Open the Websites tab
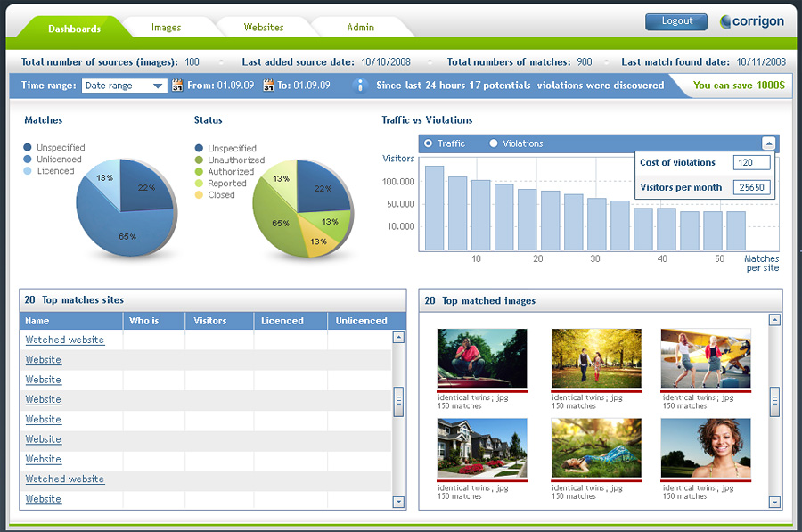Image resolution: width=802 pixels, height=532 pixels. pos(264,28)
